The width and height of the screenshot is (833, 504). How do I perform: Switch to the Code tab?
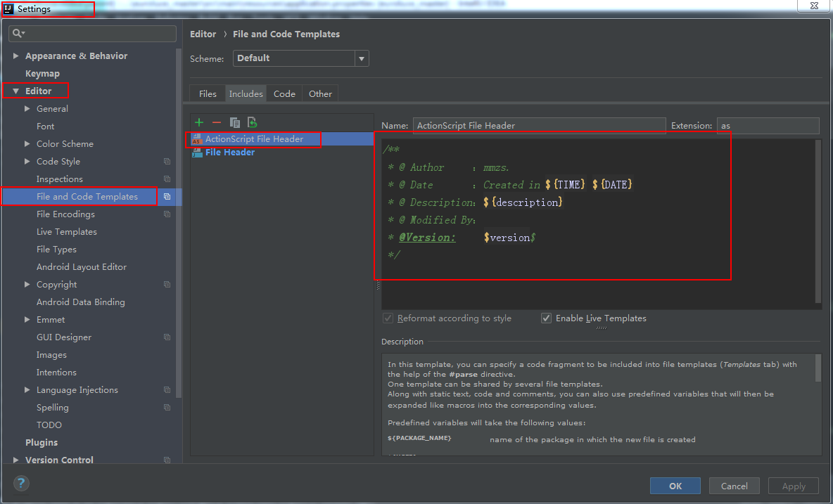pos(284,93)
